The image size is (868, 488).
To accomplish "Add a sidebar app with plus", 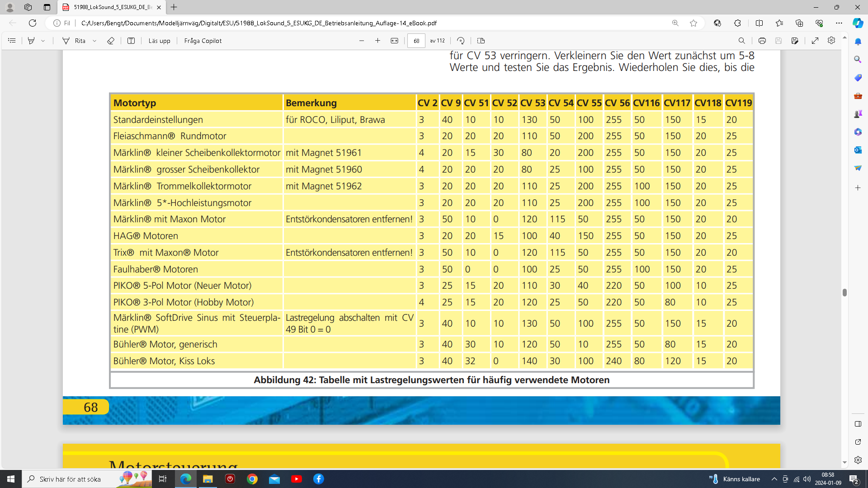I will tap(858, 188).
